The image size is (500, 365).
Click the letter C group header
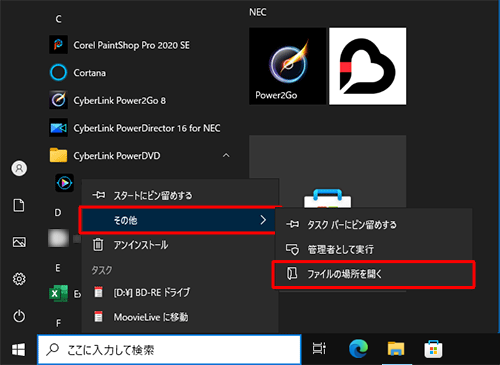(58, 19)
